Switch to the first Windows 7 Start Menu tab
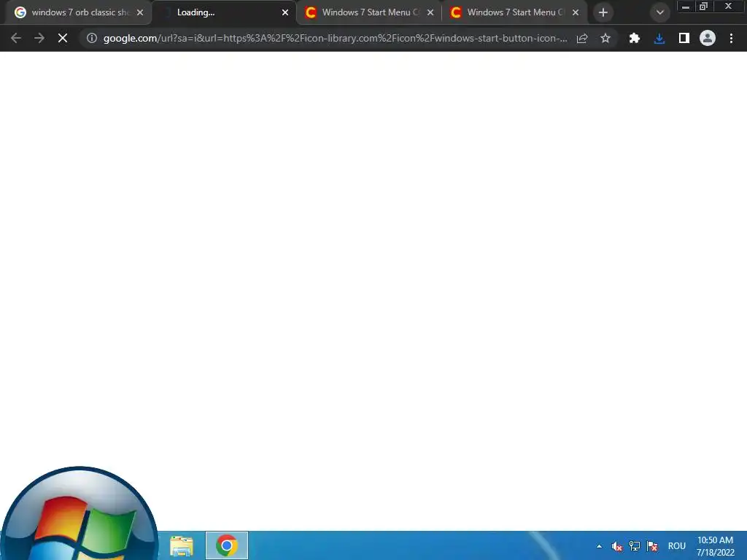The image size is (747, 560). pos(369,13)
